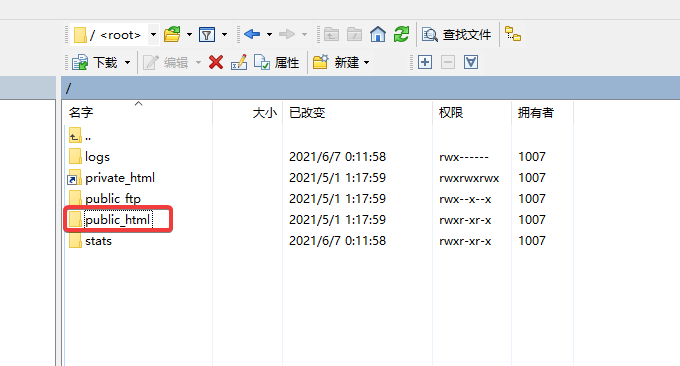Go to the home directory icon

[x=378, y=34]
